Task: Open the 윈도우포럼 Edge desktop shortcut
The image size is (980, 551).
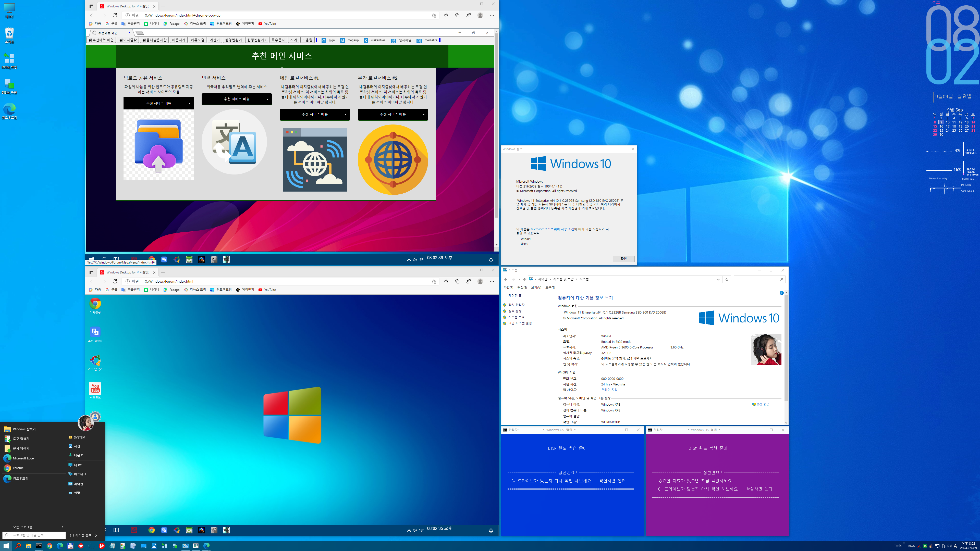Action: pos(9,111)
